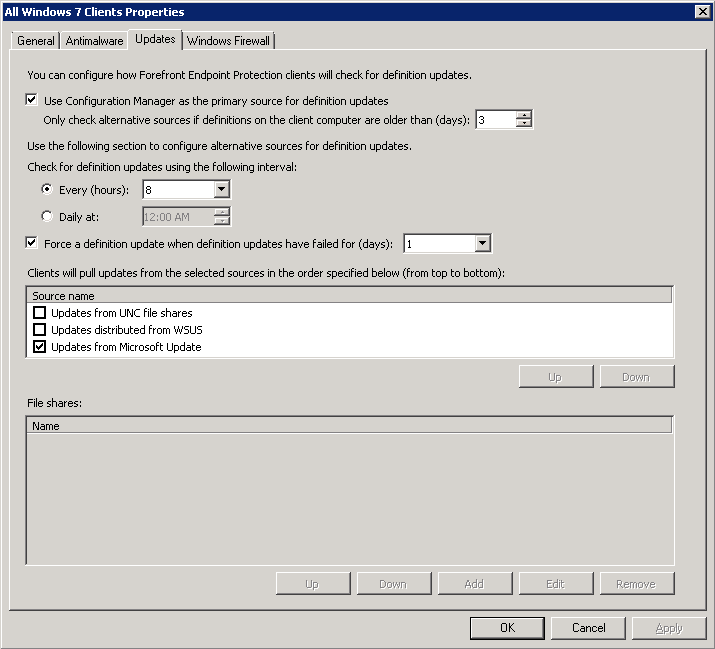Viewport: 715px width, 649px height.
Task: Click the Cancel button
Action: (x=589, y=628)
